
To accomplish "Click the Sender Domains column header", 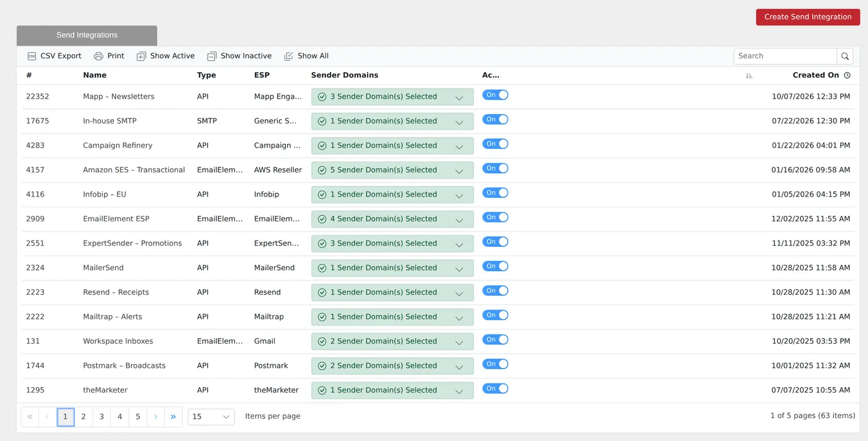I will pyautogui.click(x=345, y=75).
